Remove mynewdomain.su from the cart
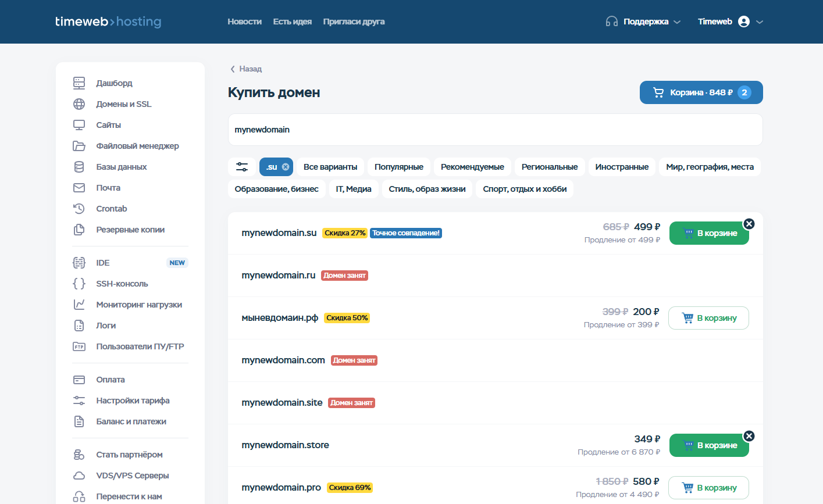Screen dimensions: 823x504 pyautogui.click(x=749, y=224)
